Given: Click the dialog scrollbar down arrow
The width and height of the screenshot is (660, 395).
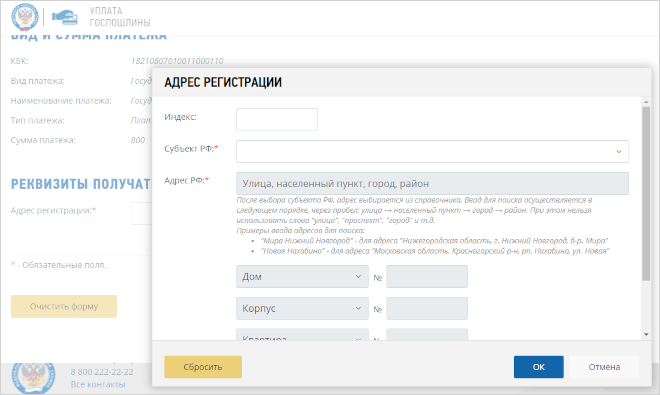Looking at the screenshot, I should point(646,334).
